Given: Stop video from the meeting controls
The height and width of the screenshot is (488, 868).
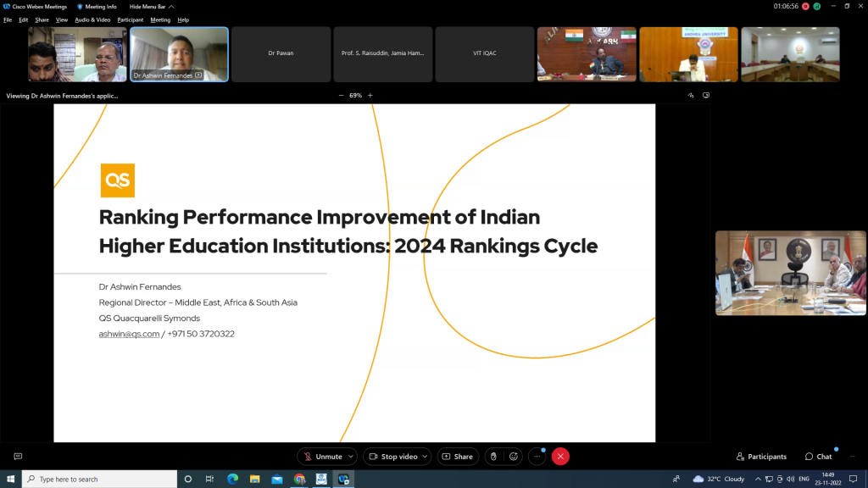Looking at the screenshot, I should [x=393, y=457].
